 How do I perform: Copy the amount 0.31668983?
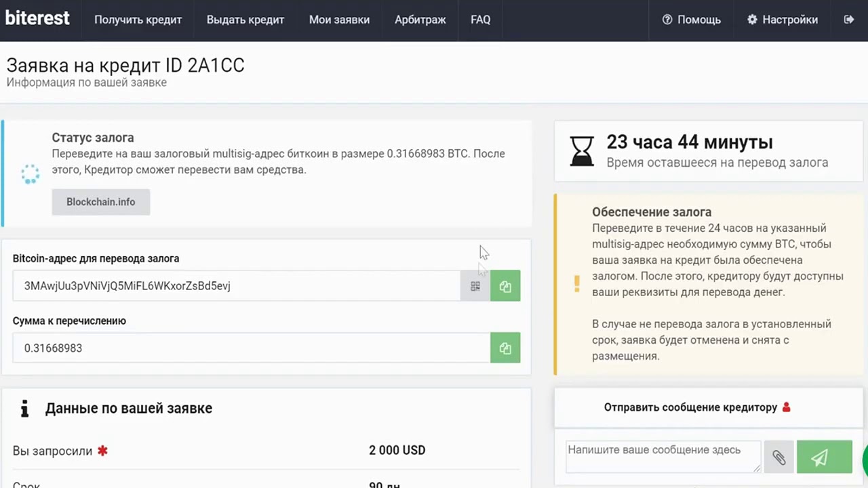click(505, 348)
